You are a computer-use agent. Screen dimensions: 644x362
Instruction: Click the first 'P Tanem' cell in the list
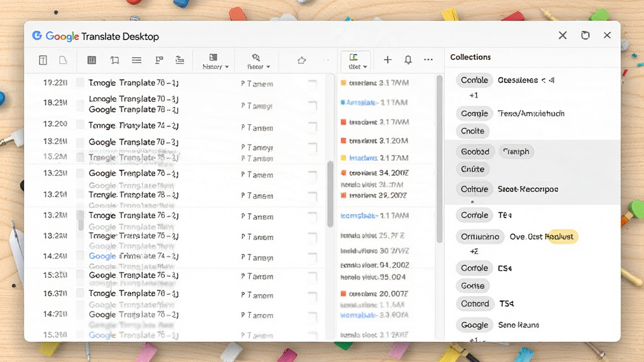coord(257,84)
